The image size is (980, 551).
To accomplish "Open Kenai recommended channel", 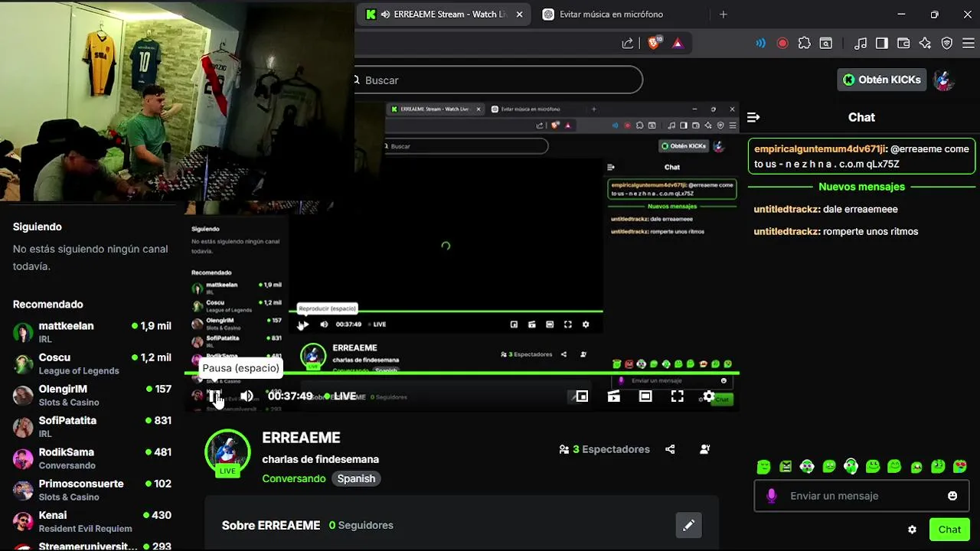I will [x=92, y=521].
